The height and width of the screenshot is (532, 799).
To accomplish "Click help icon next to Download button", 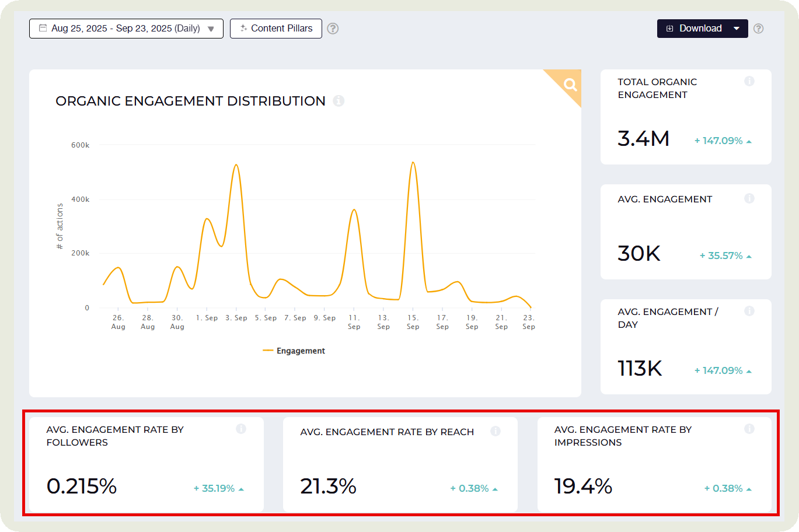I will [758, 29].
